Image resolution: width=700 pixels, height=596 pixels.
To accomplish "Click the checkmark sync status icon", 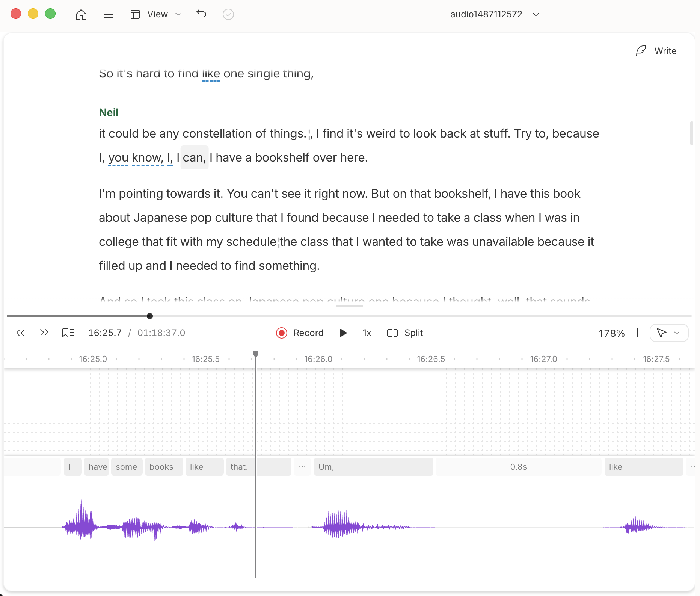I will [x=228, y=14].
